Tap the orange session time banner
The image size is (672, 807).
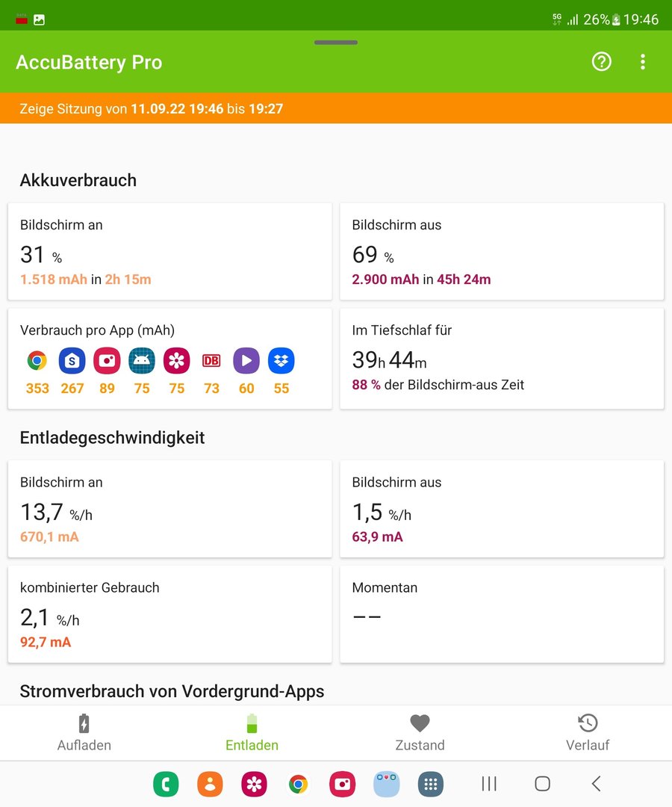tap(336, 108)
